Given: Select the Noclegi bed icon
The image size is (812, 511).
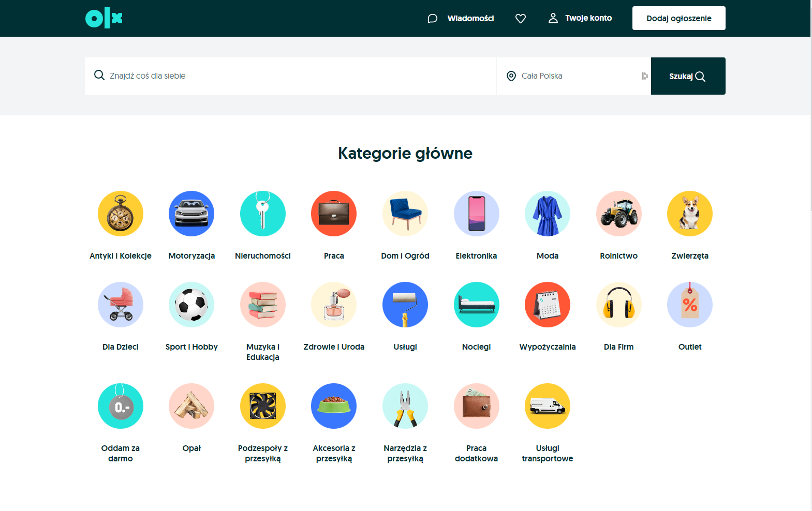Looking at the screenshot, I should tap(477, 305).
